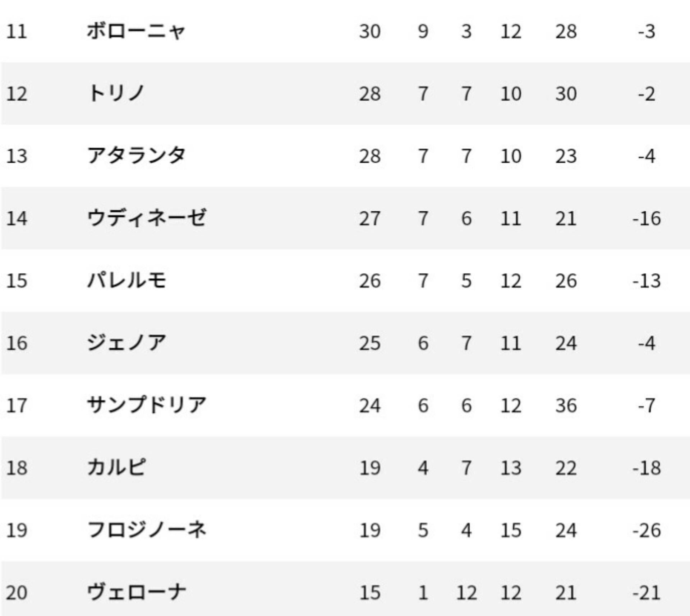Select the ジェノア team name
This screenshot has height=616, width=690.
[x=126, y=343]
